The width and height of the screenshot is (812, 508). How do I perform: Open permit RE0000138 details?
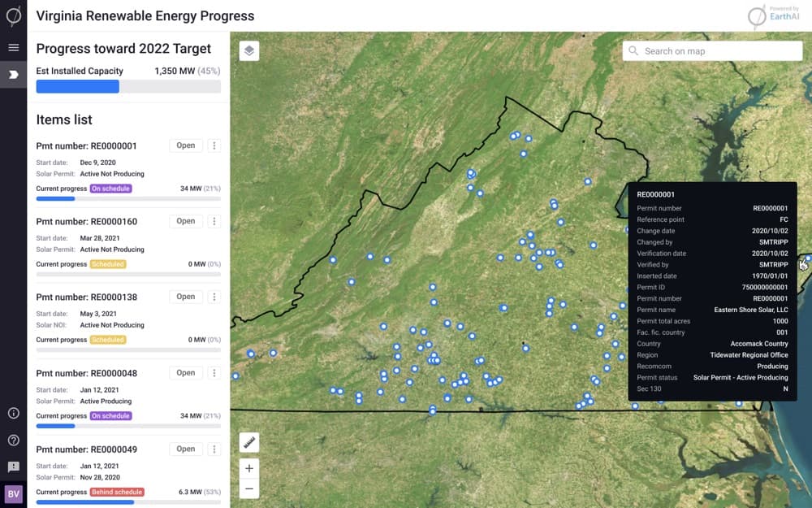click(x=186, y=297)
